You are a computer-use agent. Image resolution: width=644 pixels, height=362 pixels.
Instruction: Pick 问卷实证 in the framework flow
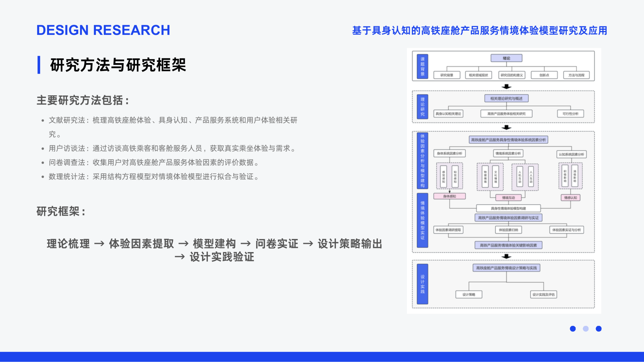click(277, 244)
